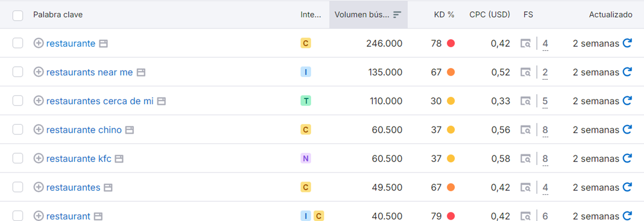
Task: Click the KD % column header
Action: pos(444,15)
